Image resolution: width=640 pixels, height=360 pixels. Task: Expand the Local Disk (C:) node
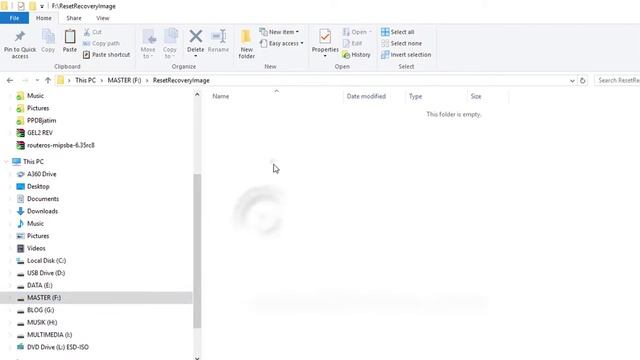click(10, 261)
